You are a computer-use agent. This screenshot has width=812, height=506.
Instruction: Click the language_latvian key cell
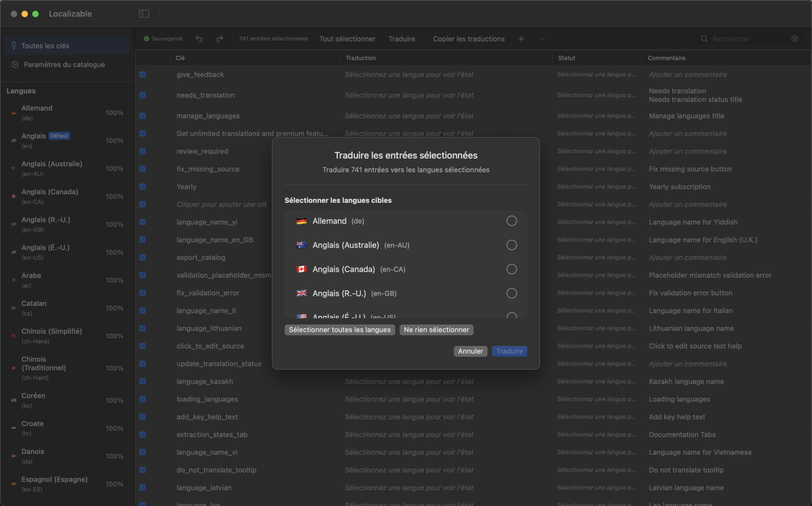[204, 488]
